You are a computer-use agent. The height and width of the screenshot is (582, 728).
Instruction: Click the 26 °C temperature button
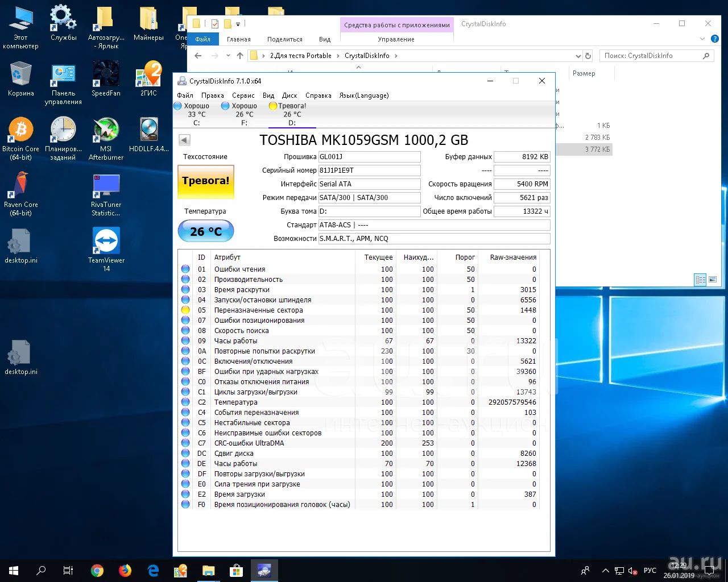pos(206,231)
